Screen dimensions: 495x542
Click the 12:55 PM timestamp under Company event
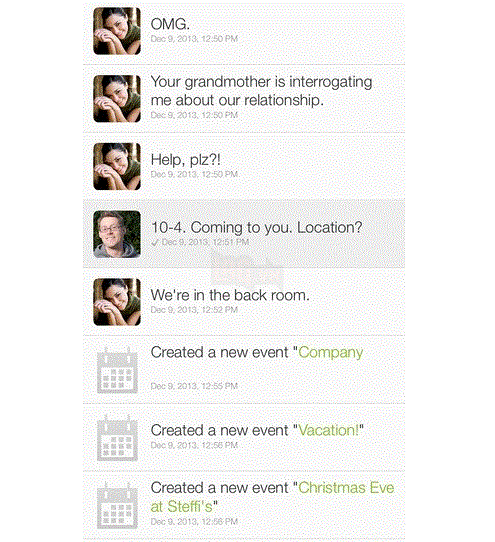(194, 386)
